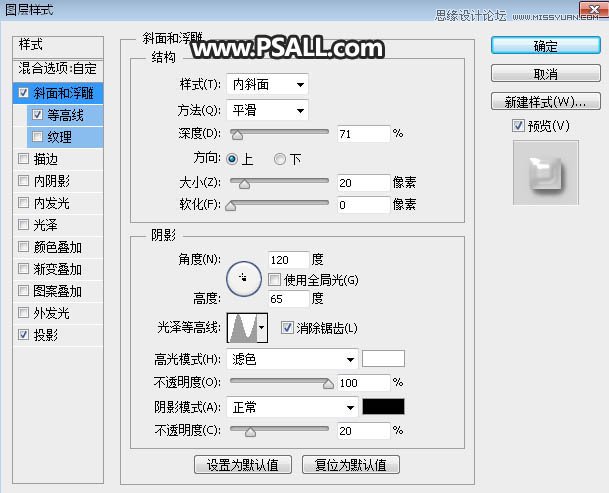Open the 等高线 sub-item settings
609x493 pixels.
tap(65, 115)
